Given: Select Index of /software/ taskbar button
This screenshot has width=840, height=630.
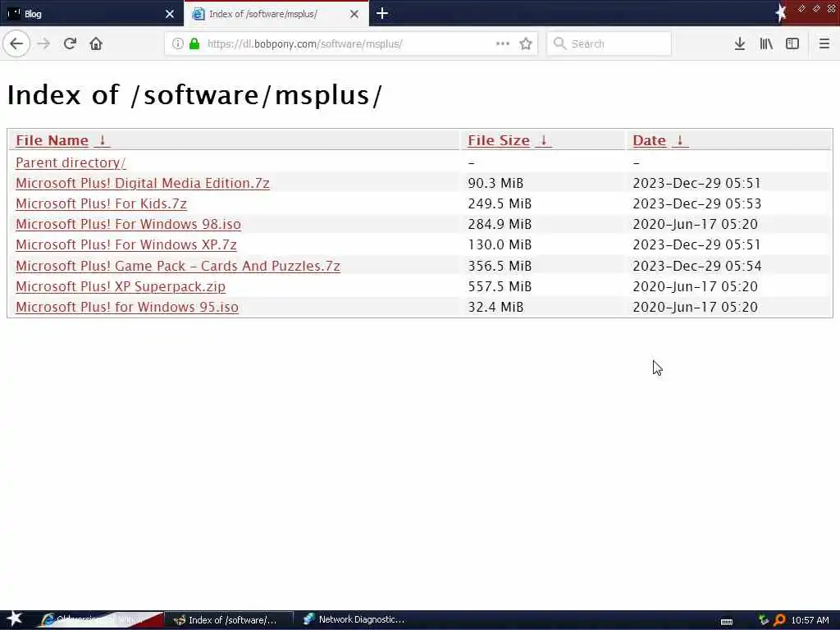Looking at the screenshot, I should [x=230, y=620].
